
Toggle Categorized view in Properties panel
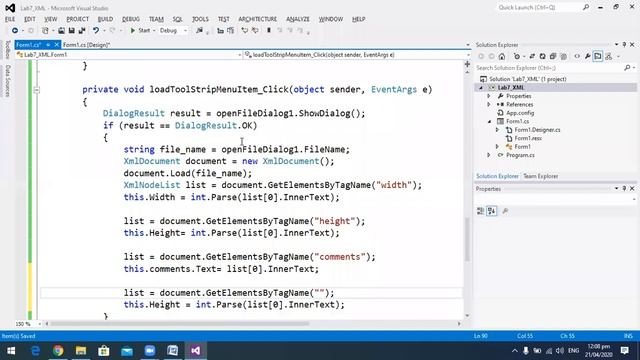[481, 211]
